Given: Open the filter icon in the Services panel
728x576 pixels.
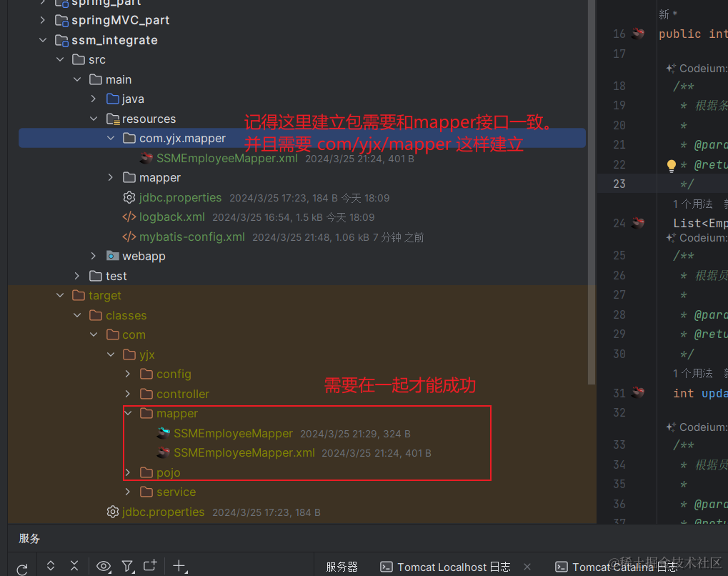Looking at the screenshot, I should tap(127, 566).
